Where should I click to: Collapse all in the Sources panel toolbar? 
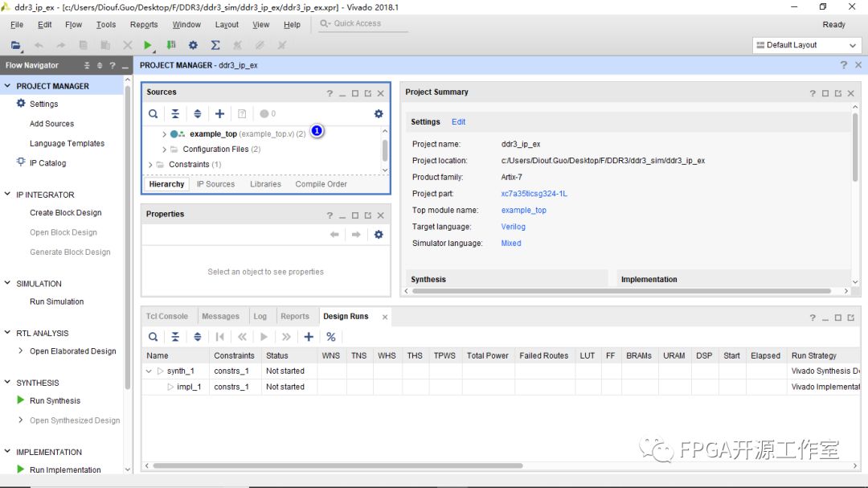coord(175,114)
